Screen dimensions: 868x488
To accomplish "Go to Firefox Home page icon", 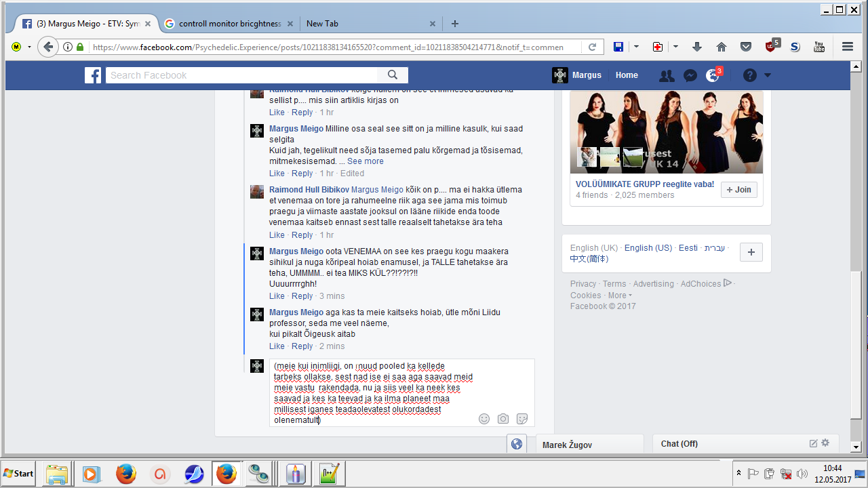I will 722,47.
